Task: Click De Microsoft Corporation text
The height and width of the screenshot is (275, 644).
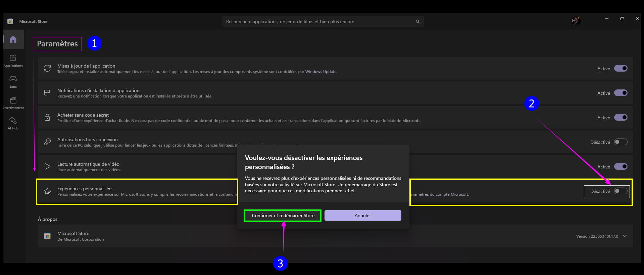Action: (81, 239)
